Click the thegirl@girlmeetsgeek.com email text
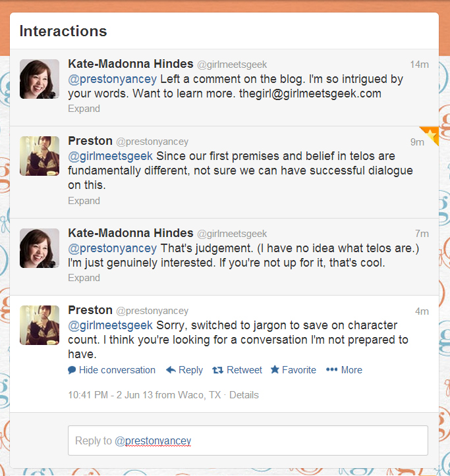450x476 pixels. 310,93
